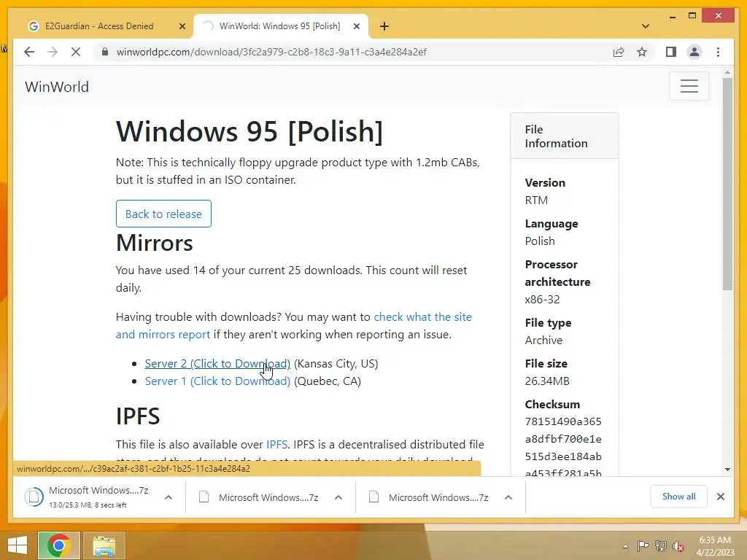
Task: Open the IPFS hyperlink
Action: click(x=276, y=444)
